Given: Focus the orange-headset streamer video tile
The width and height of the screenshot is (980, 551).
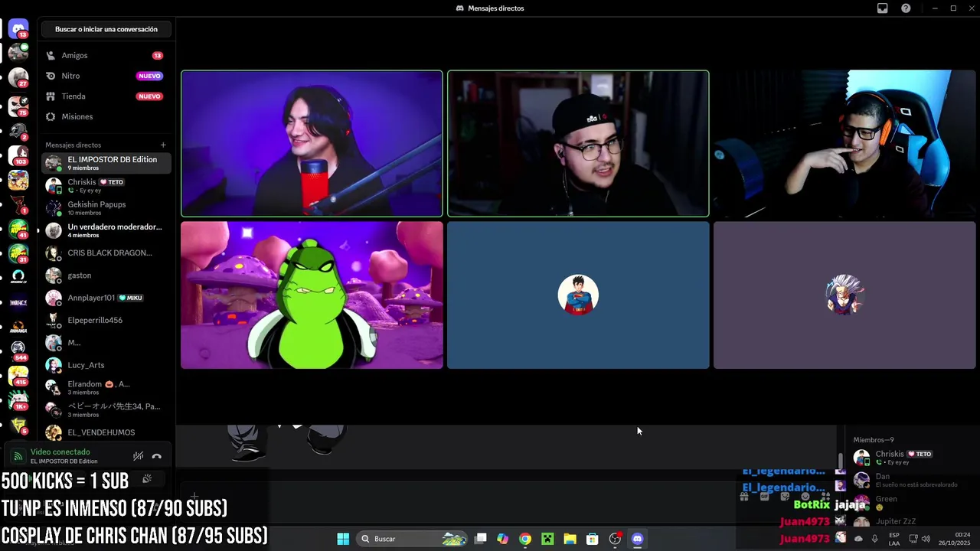Looking at the screenshot, I should (844, 144).
